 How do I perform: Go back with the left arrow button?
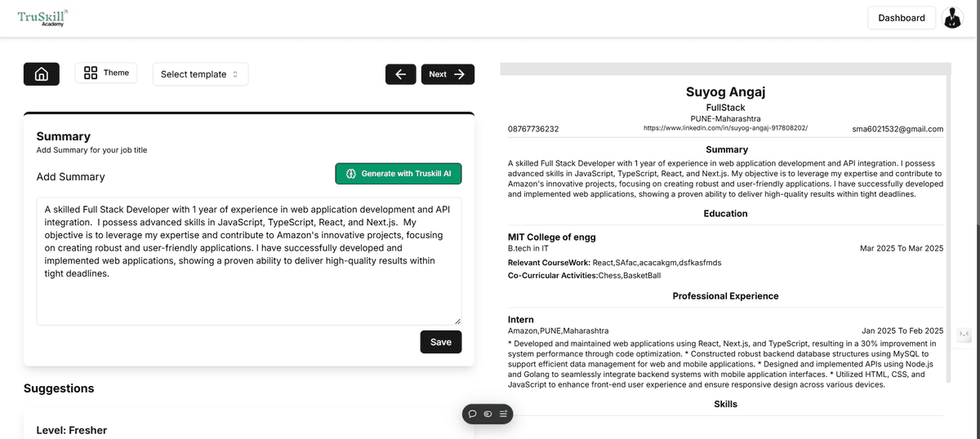tap(400, 74)
